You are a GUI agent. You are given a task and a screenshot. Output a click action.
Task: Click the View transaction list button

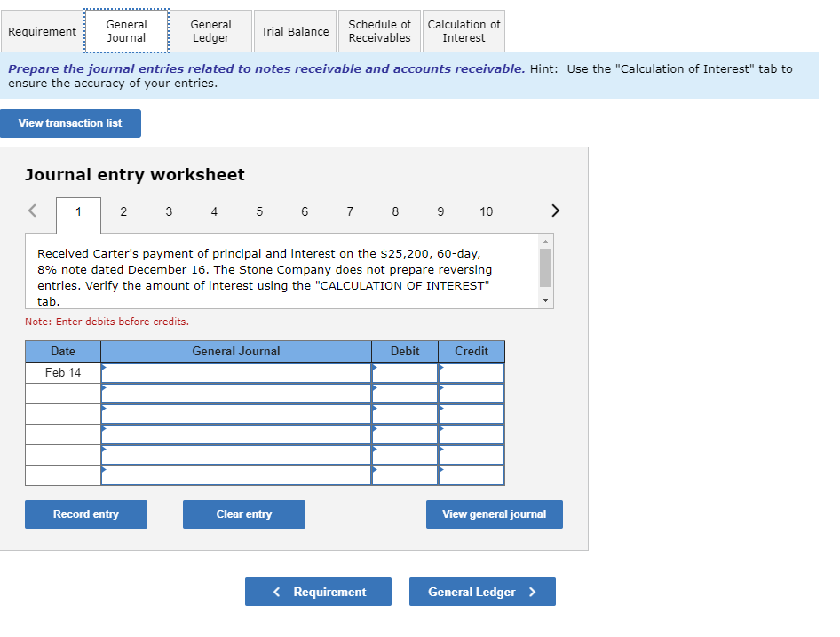tap(70, 123)
